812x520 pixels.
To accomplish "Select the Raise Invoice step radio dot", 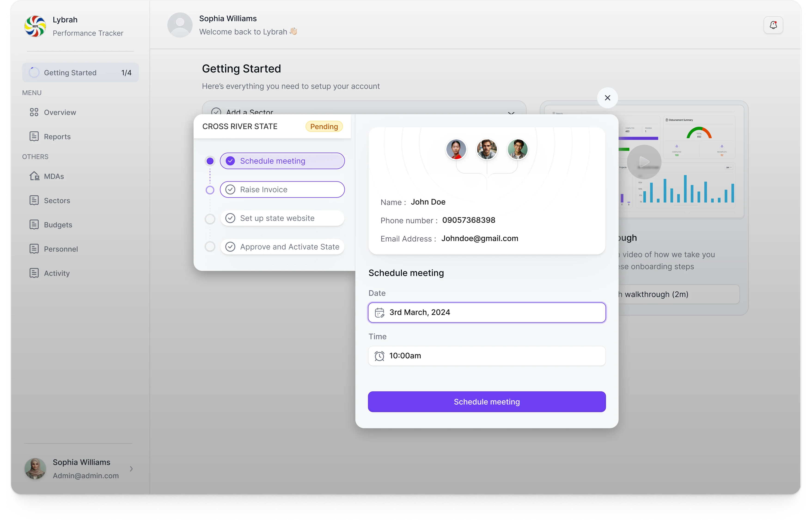I will [x=210, y=190].
